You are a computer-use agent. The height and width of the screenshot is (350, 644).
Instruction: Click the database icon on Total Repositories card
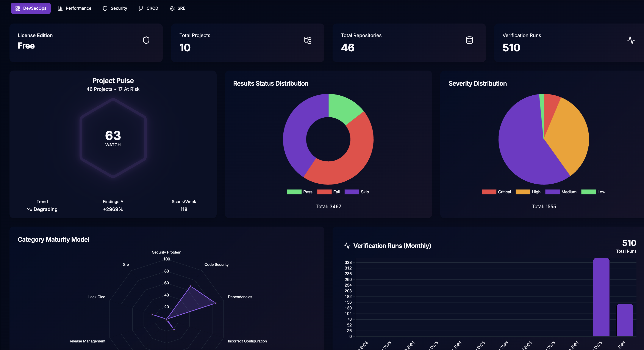(x=469, y=40)
